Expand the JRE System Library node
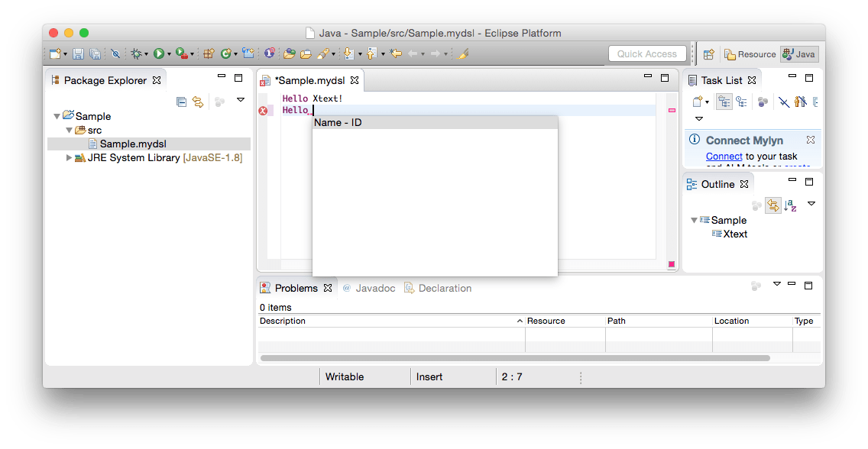868x449 pixels. [x=69, y=157]
